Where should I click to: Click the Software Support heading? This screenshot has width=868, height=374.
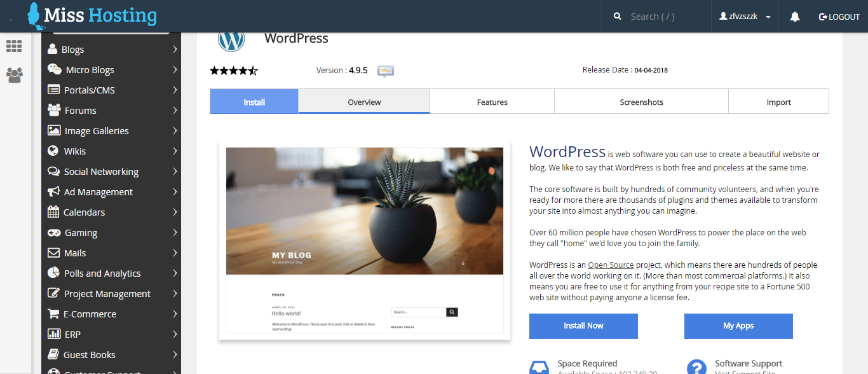click(749, 363)
